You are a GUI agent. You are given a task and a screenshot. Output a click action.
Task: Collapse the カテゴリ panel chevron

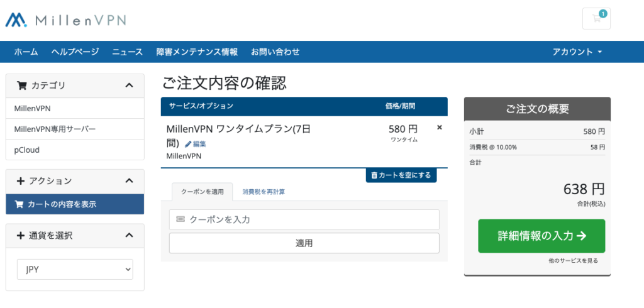[x=129, y=85]
